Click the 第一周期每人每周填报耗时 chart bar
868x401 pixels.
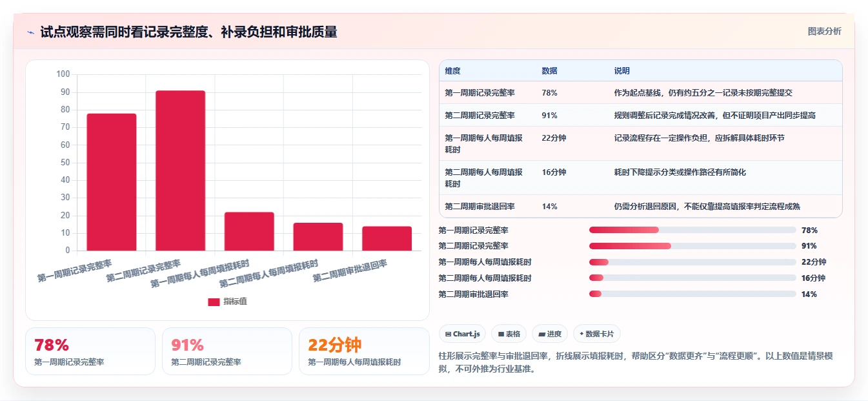click(x=249, y=231)
